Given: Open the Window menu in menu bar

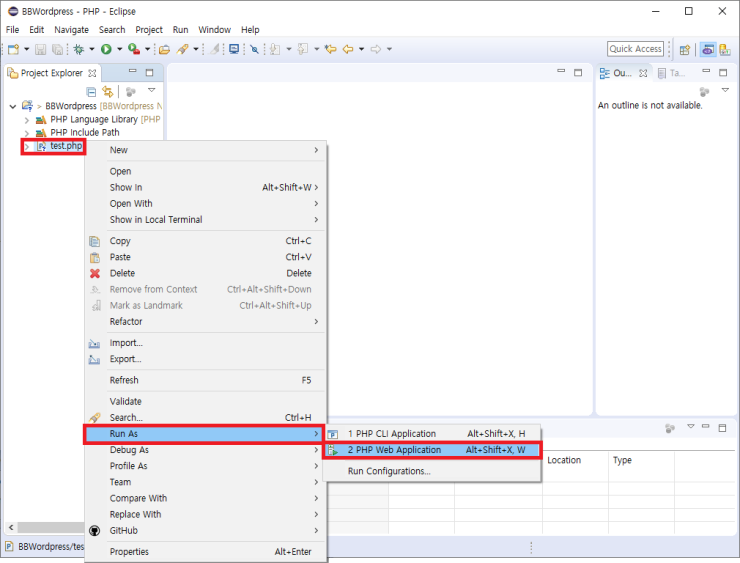Looking at the screenshot, I should (214, 30).
